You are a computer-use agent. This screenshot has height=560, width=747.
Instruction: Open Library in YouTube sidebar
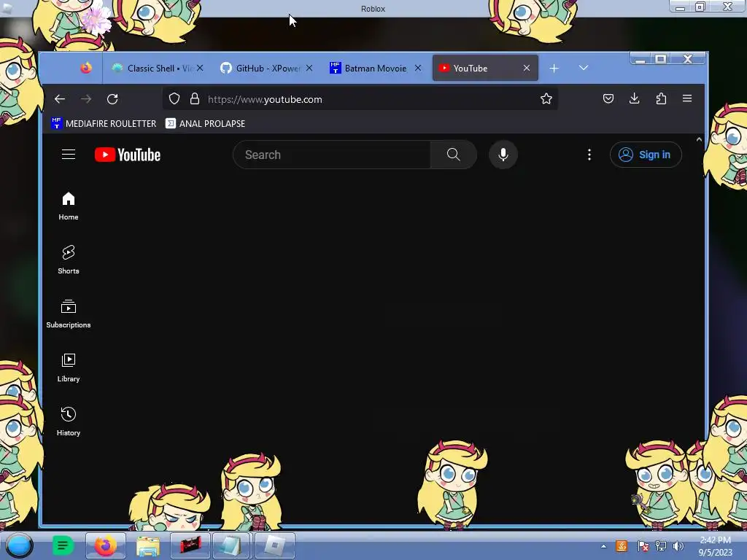click(69, 367)
